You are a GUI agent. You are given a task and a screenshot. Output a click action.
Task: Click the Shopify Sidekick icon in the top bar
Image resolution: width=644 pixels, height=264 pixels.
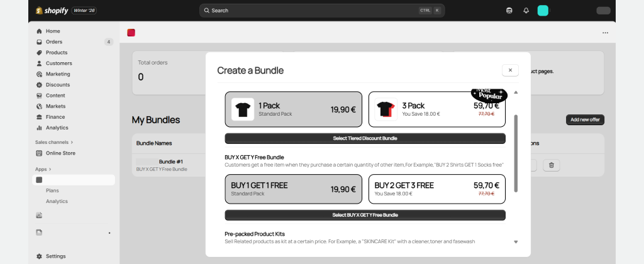point(509,11)
